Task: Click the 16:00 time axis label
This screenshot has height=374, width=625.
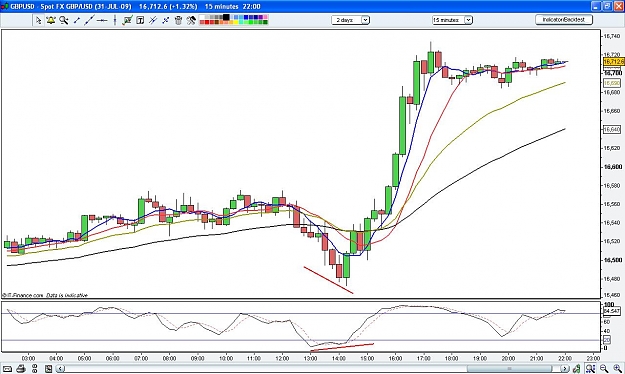Action: click(395, 358)
